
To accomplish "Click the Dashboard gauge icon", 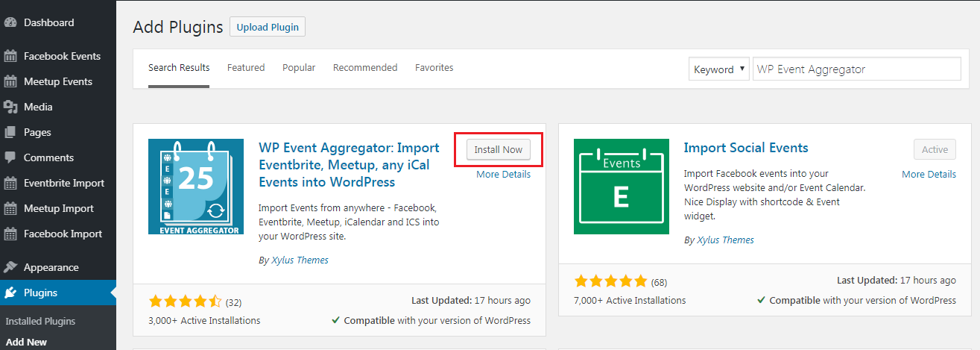I will 10,22.
